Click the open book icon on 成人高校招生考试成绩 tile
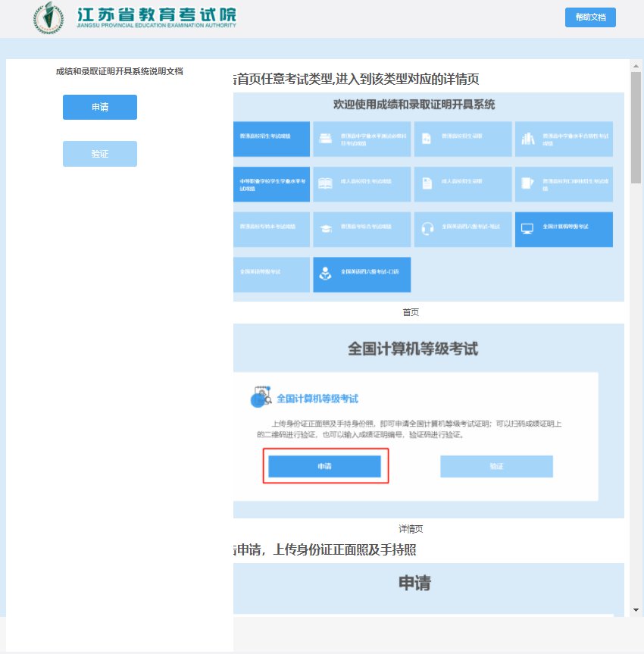Screen dimensions: 644x654 pos(325,183)
